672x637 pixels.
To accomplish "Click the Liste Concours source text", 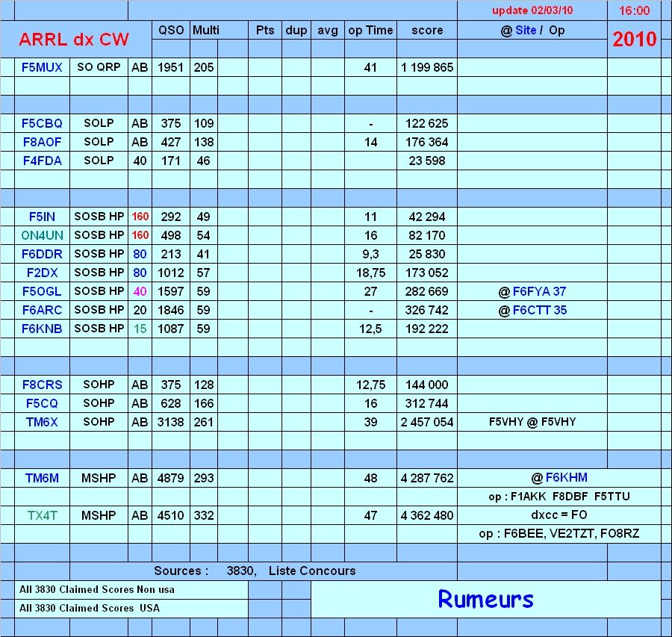I will [312, 571].
